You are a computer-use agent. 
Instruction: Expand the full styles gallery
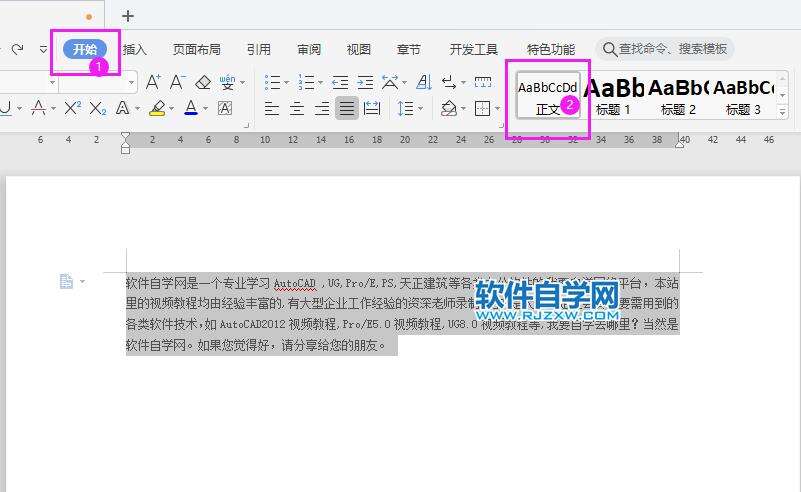tap(783, 111)
